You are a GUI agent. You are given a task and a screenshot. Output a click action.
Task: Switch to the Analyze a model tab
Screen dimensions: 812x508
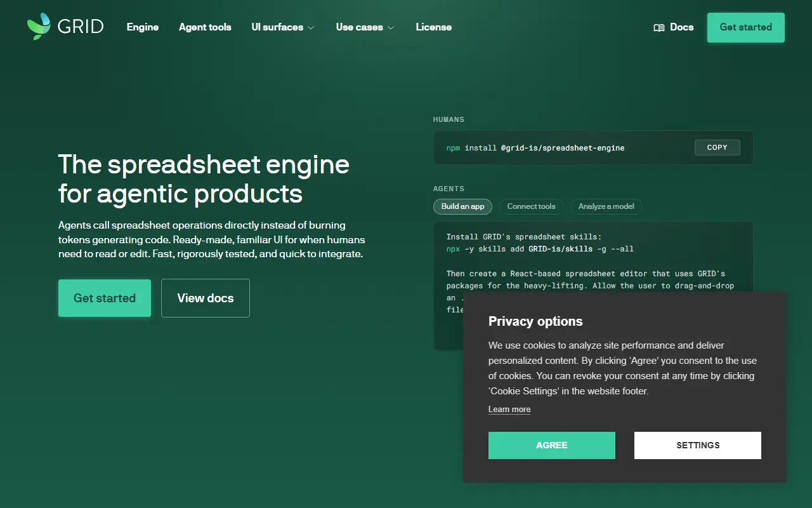click(x=606, y=206)
